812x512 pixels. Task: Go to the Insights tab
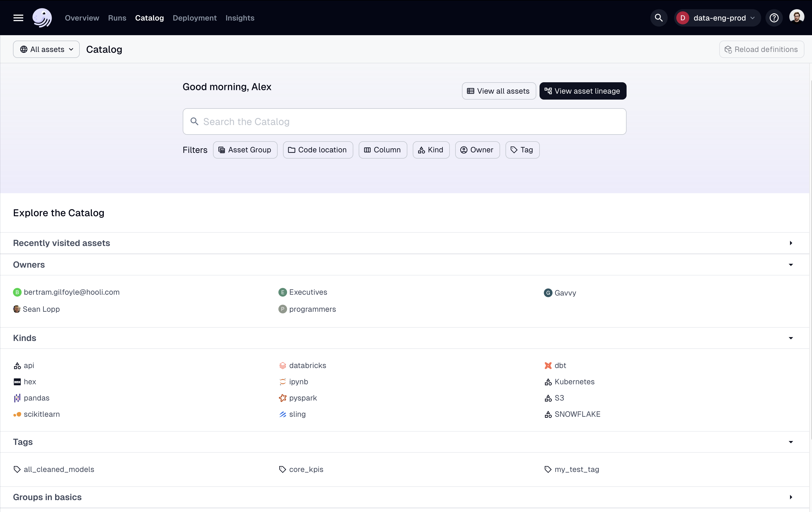point(240,18)
